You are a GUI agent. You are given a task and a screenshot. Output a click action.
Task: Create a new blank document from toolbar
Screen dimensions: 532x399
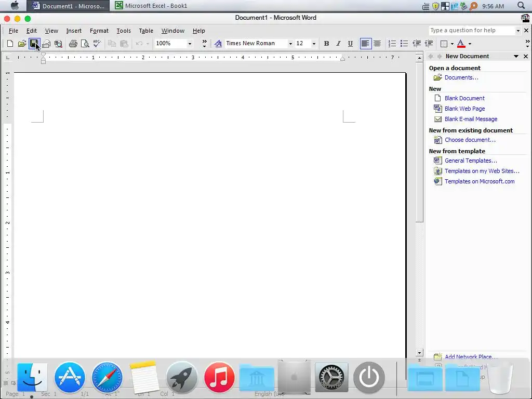click(x=10, y=44)
